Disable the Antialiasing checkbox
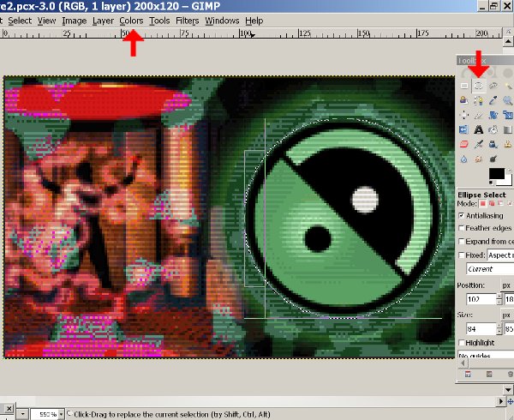This screenshot has height=420, width=514. pyautogui.click(x=463, y=215)
